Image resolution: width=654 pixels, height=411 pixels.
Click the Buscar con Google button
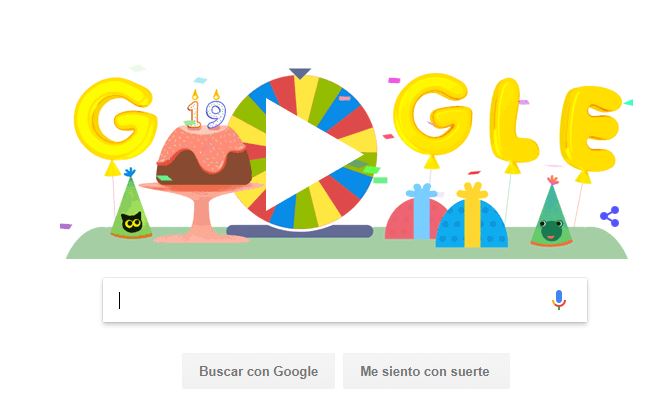click(x=258, y=371)
